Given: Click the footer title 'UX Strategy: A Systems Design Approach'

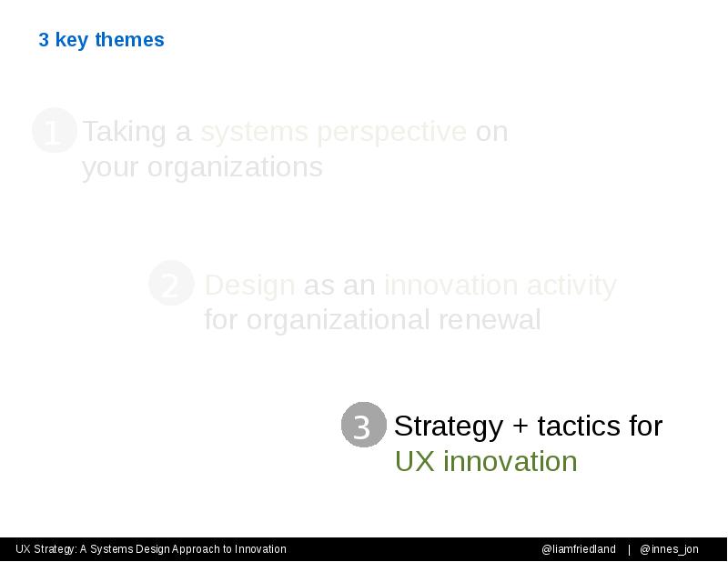Looking at the screenshot, I should click(x=151, y=549).
